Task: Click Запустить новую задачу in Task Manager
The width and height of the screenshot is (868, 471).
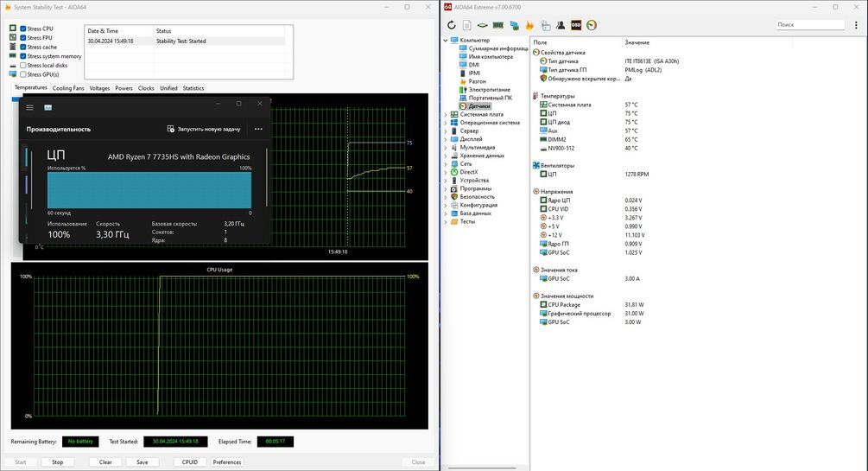Action: coord(204,129)
